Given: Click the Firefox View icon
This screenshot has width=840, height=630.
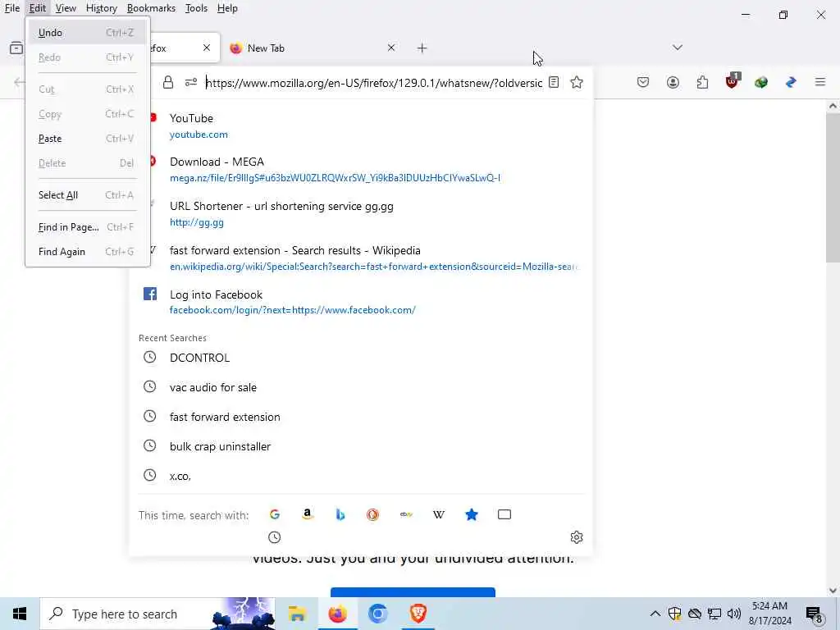Looking at the screenshot, I should point(16,48).
